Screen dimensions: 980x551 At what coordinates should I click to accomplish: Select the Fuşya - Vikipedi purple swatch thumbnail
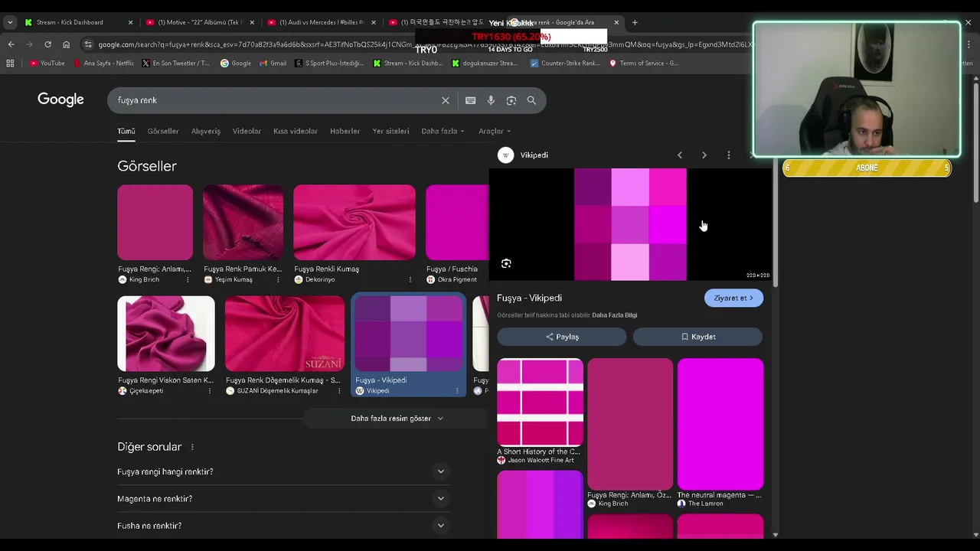[x=408, y=334]
